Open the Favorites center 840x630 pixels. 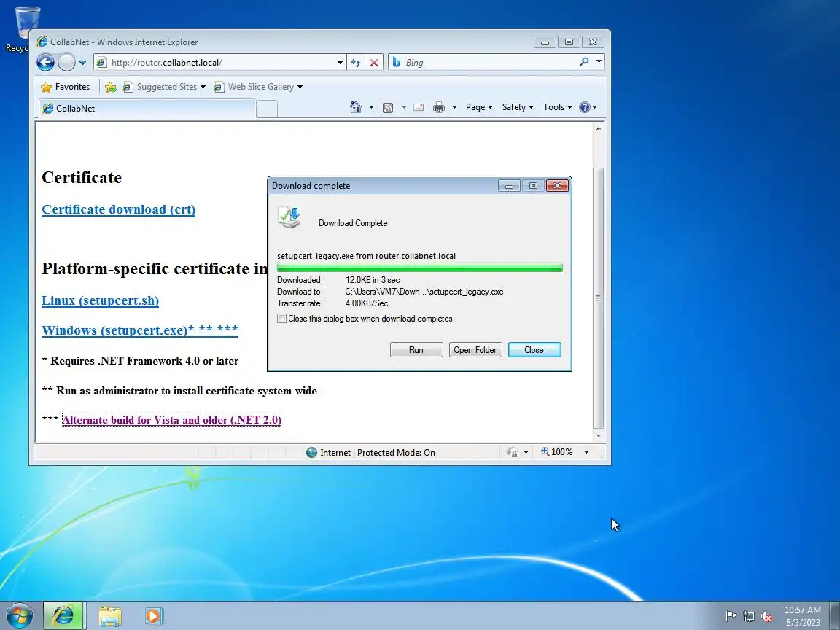coord(66,87)
